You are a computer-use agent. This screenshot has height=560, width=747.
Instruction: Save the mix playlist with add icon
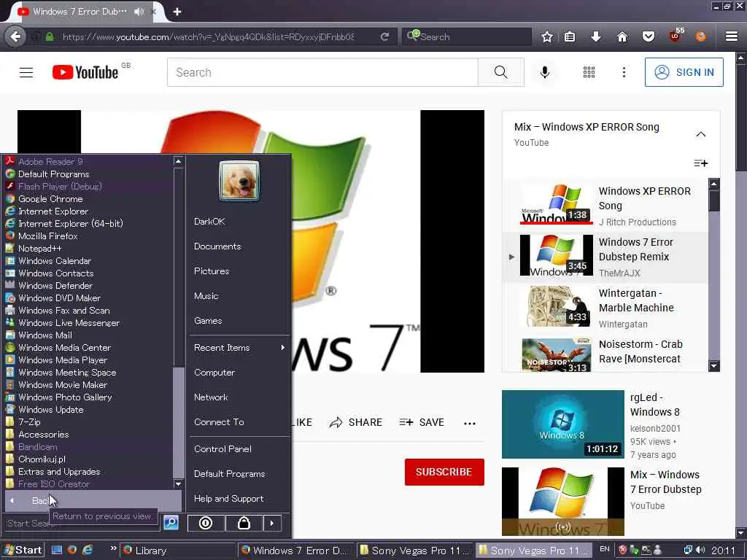pos(701,163)
